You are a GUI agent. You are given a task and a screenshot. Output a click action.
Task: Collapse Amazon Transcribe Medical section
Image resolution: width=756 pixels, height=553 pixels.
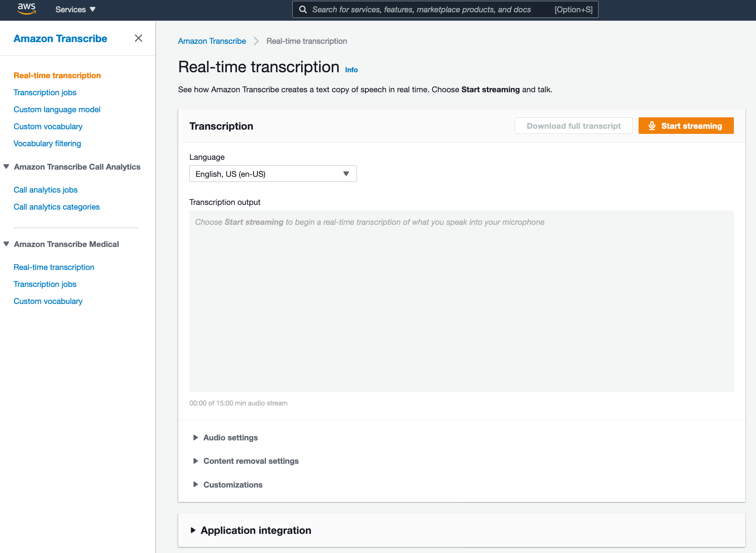coord(6,244)
